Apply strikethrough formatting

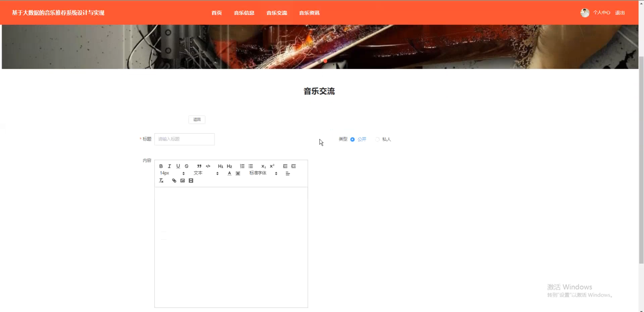[x=186, y=166]
